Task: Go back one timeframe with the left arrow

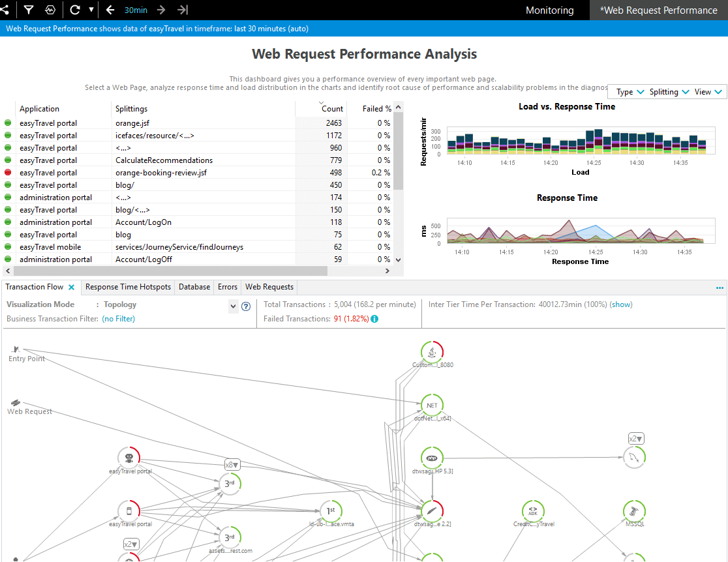Action: [x=110, y=10]
